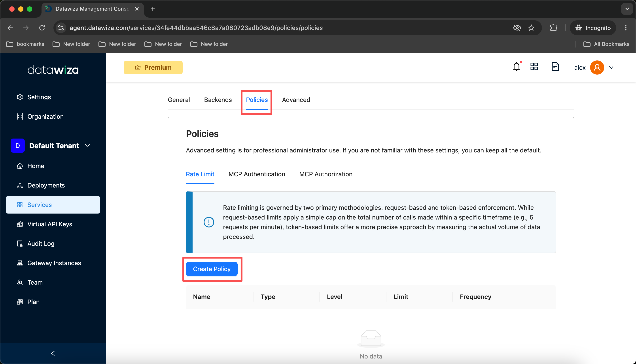Click the Incognito indicator
Viewport: 636px width, 364px height.
[x=593, y=28]
